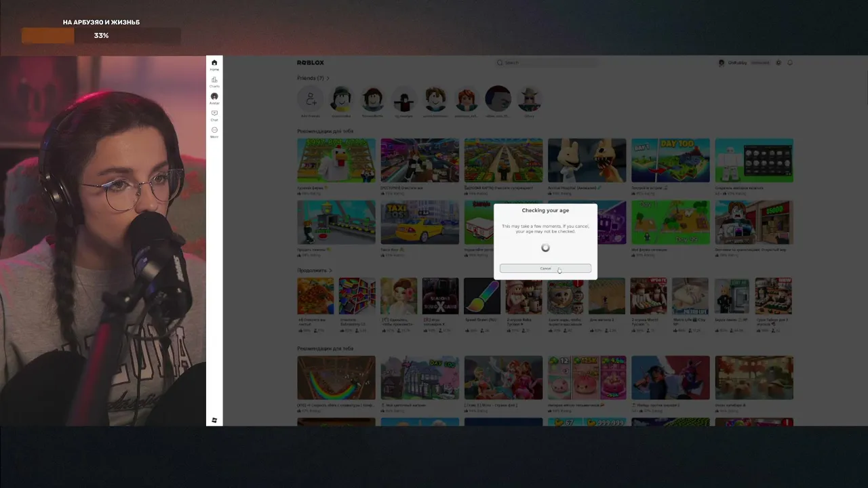Click the 33% stream goal progress bar
The width and height of the screenshot is (868, 488).
[x=101, y=35]
